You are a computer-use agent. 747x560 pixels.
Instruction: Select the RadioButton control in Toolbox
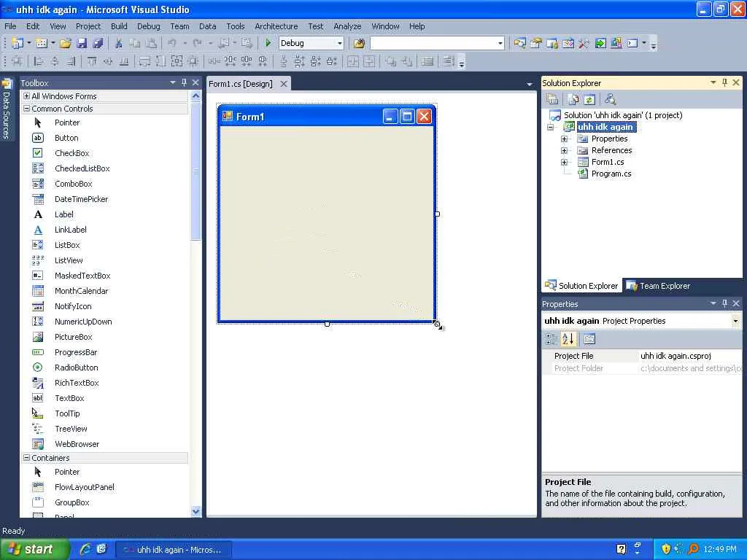[x=76, y=367]
